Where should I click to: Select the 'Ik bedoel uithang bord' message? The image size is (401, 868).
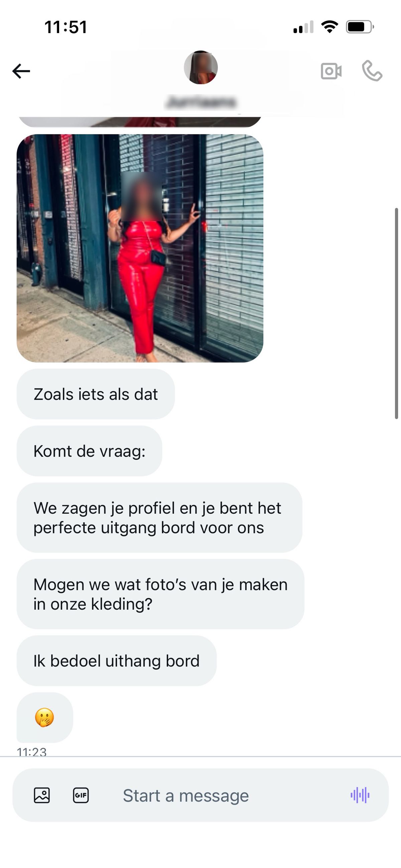(x=117, y=661)
